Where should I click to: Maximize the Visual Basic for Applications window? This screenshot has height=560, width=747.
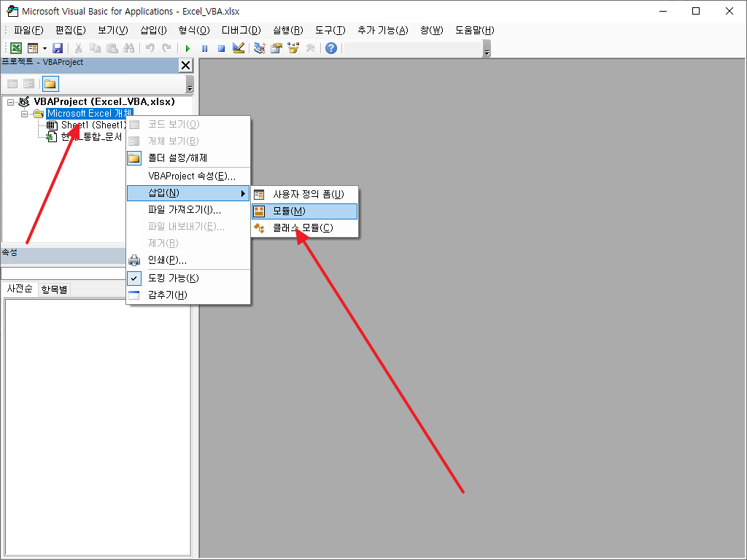point(696,11)
